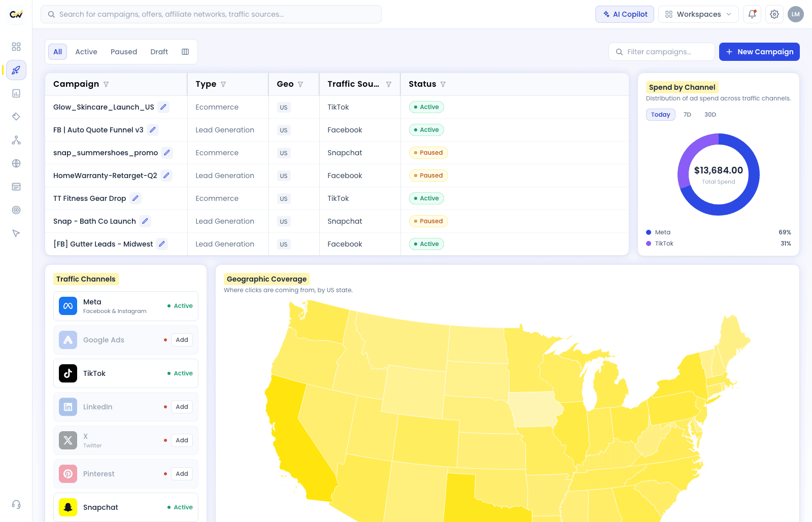Switch spend range to 7D

pyautogui.click(x=687, y=115)
